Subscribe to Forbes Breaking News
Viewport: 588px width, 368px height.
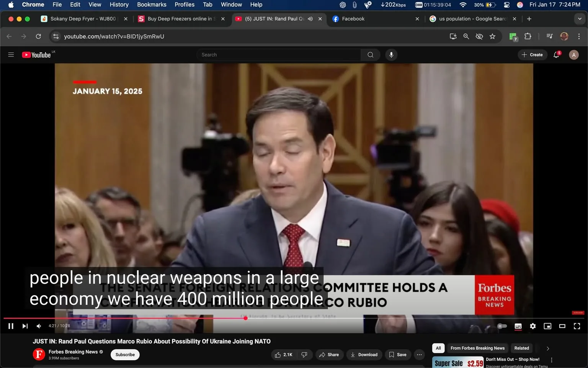click(125, 355)
